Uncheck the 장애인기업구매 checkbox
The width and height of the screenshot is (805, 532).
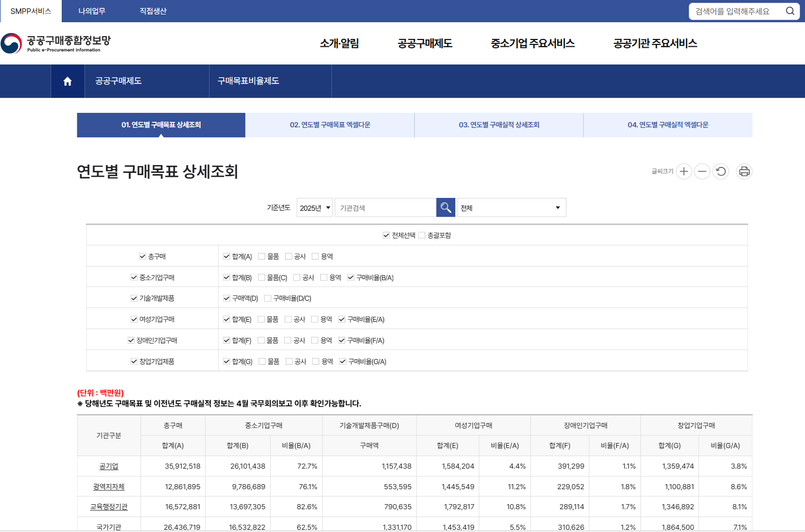(x=131, y=340)
